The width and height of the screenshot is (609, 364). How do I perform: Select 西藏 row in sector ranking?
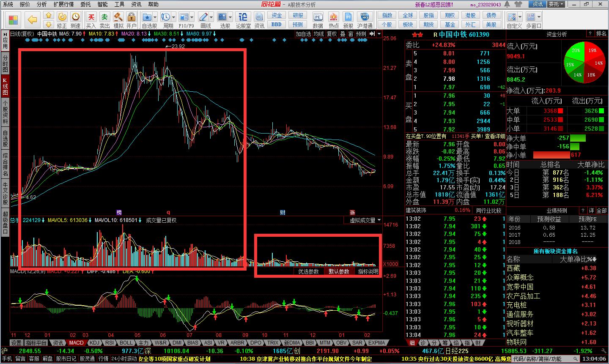pyautogui.click(x=557, y=268)
